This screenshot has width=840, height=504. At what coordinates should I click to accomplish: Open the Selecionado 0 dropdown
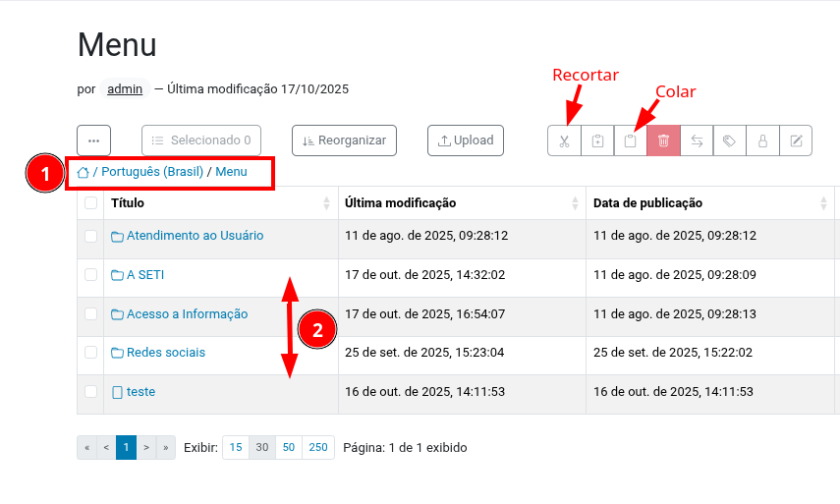tap(201, 140)
